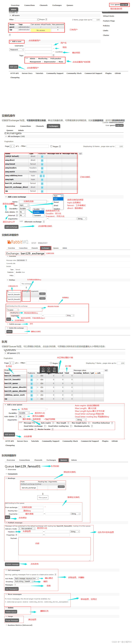The image size is (133, 644).
Task: Click the help icon next to Properties in Publish message
Action: (x=16, y=535)
